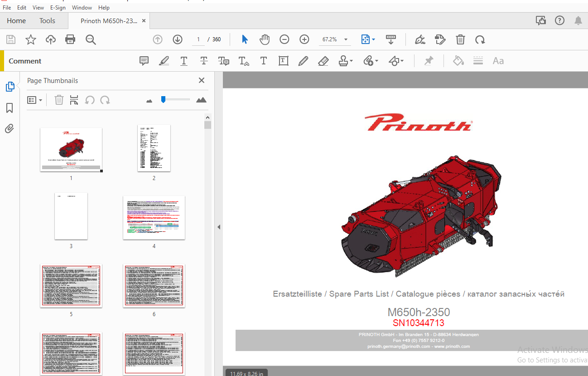The image size is (588, 376).
Task: Pick the Eraser tool
Action: tap(323, 61)
